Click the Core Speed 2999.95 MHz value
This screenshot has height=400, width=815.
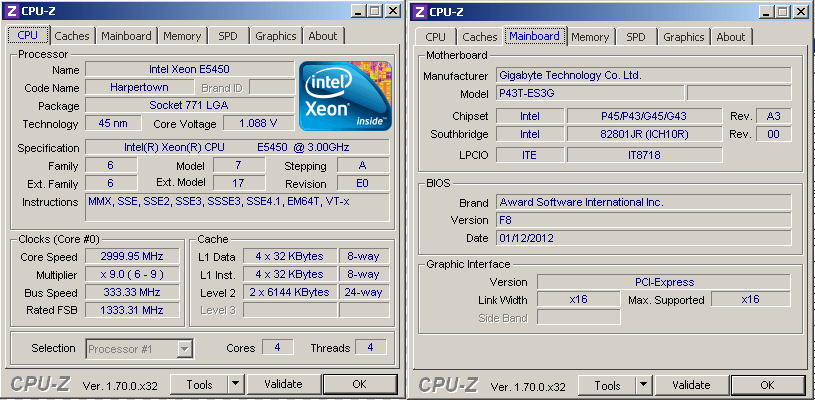coord(132,256)
